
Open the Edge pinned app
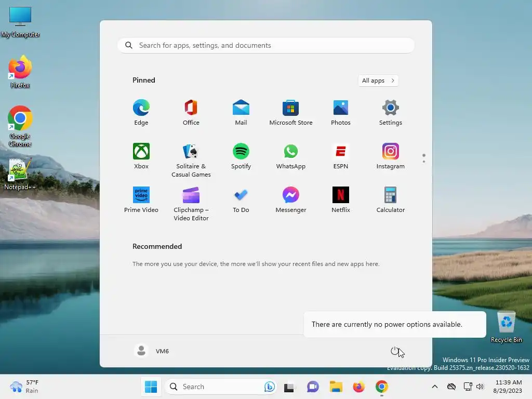click(x=141, y=113)
